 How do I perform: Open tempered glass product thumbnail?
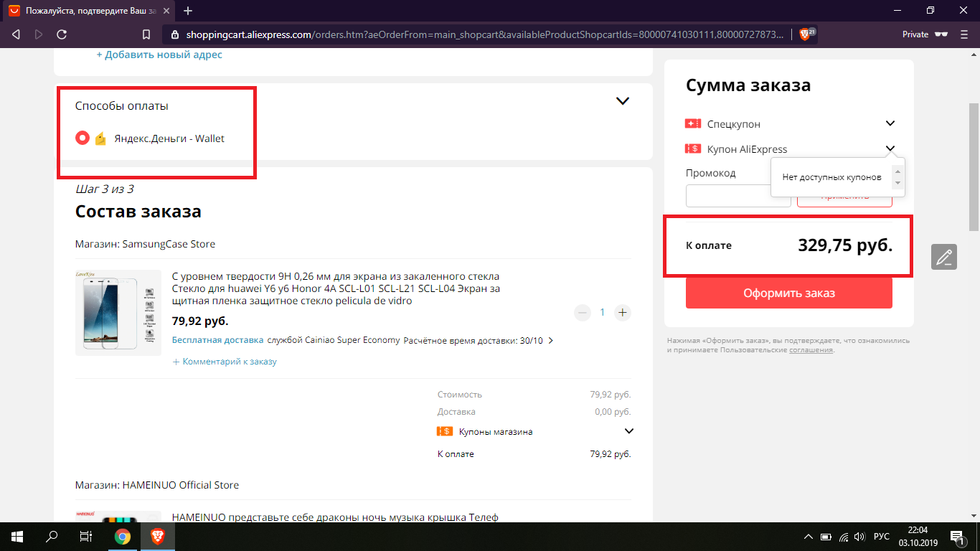click(x=118, y=313)
